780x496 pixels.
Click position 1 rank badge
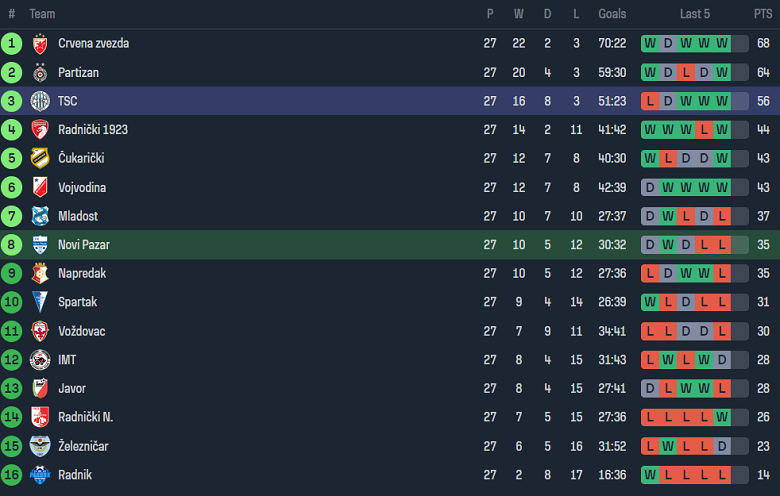coord(12,44)
